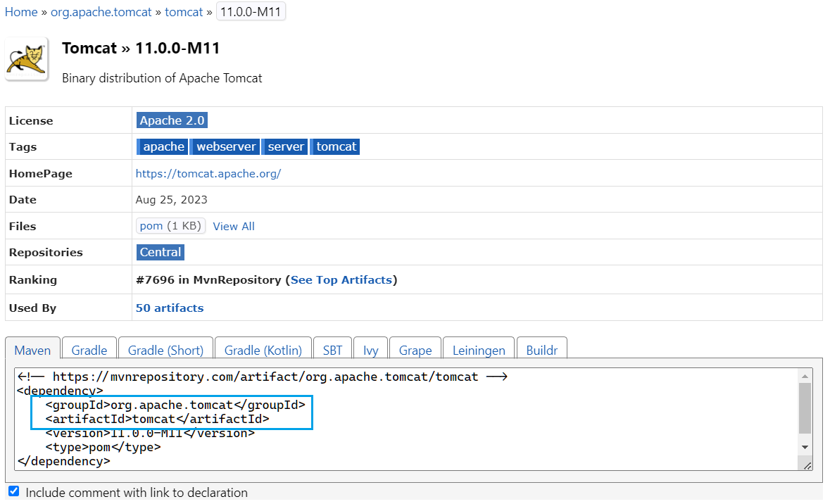Image resolution: width=830 pixels, height=504 pixels.
Task: Open the Central repository badge
Action: click(161, 252)
